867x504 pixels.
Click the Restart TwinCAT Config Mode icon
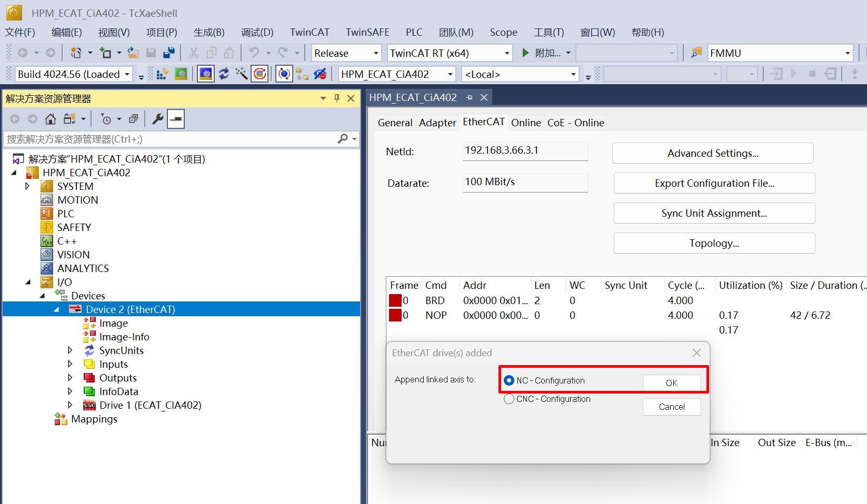206,74
